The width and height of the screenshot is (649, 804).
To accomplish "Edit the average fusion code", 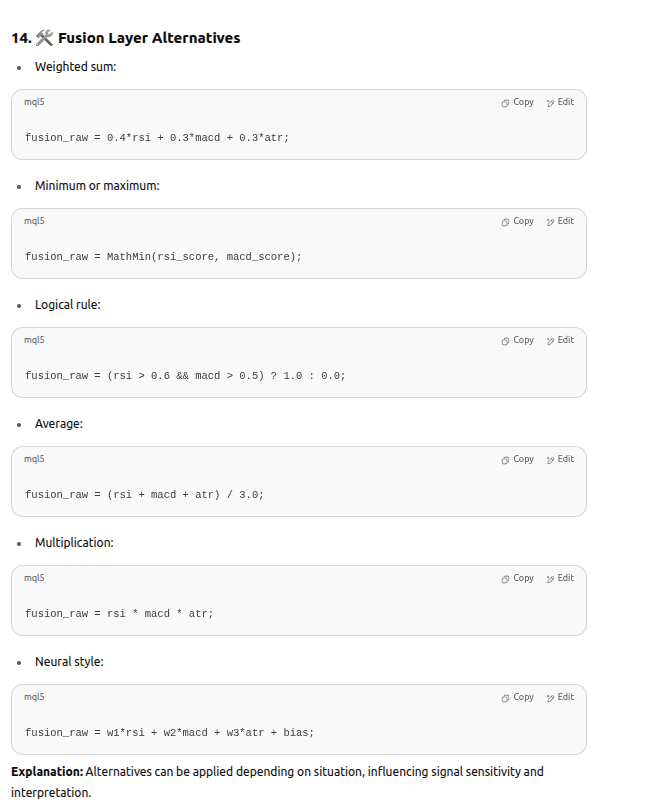I will (x=560, y=459).
